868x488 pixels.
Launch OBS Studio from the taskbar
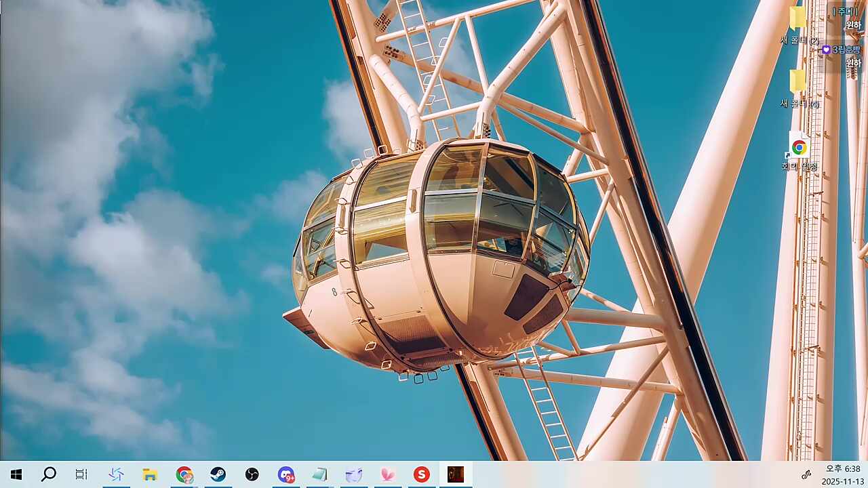pyautogui.click(x=252, y=474)
